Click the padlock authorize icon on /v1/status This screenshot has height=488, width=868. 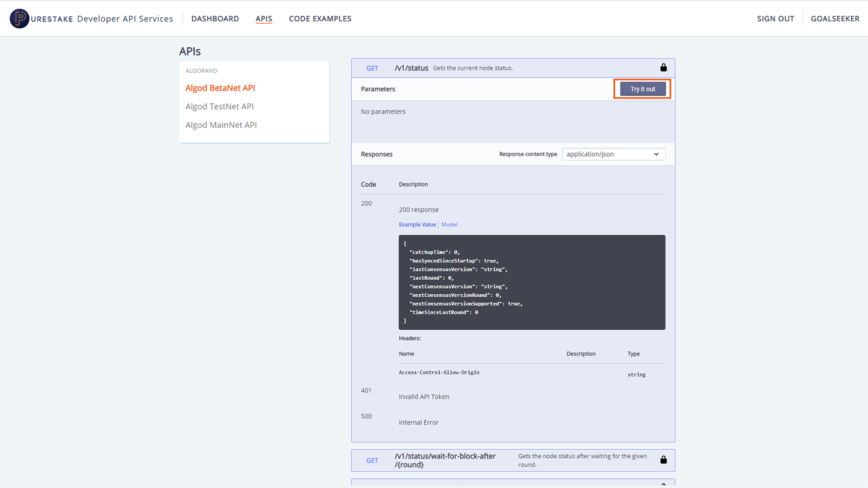664,67
